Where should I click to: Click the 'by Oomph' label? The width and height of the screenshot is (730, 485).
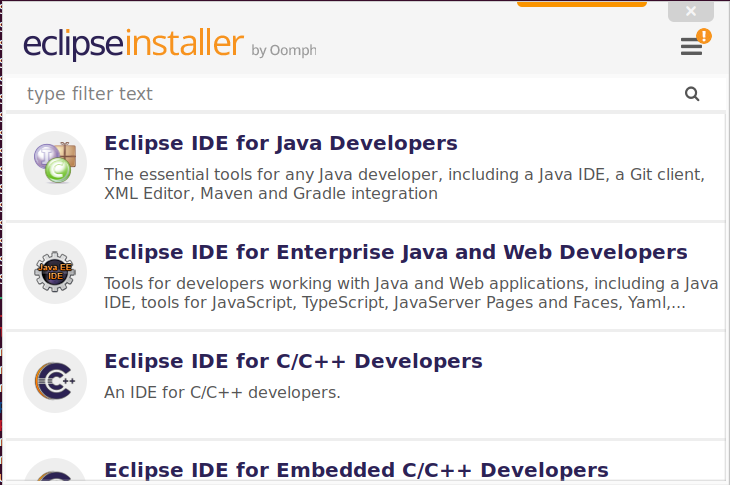click(284, 50)
